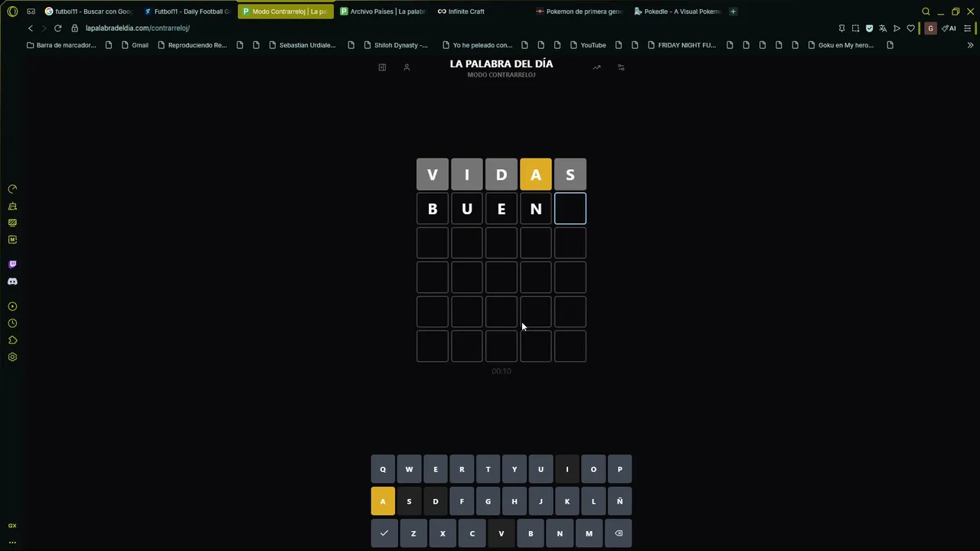The image size is (980, 551).
Task: Open the Goku en My hero... bookmark
Action: click(841, 45)
